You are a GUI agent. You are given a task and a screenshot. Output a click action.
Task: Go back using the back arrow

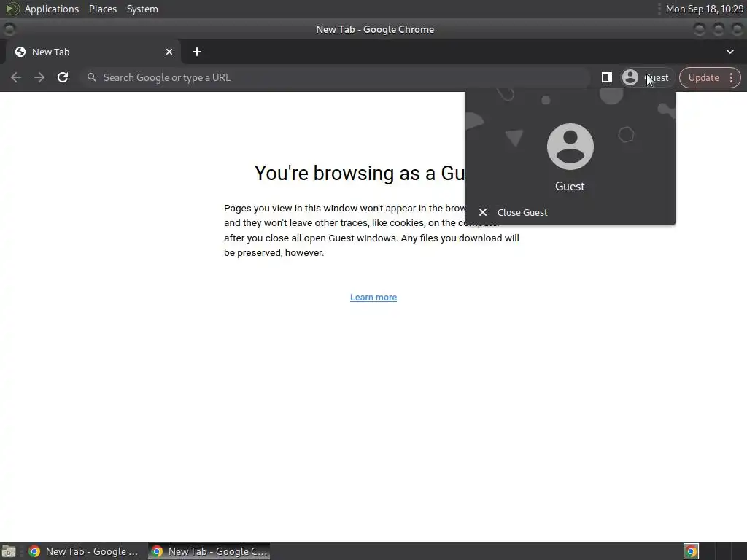tap(16, 77)
